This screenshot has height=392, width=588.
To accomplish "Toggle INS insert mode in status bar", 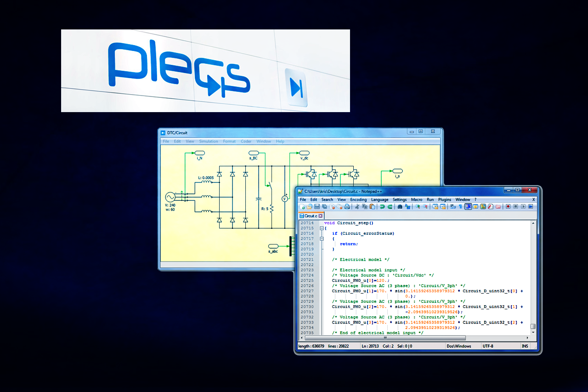I will (x=525, y=346).
